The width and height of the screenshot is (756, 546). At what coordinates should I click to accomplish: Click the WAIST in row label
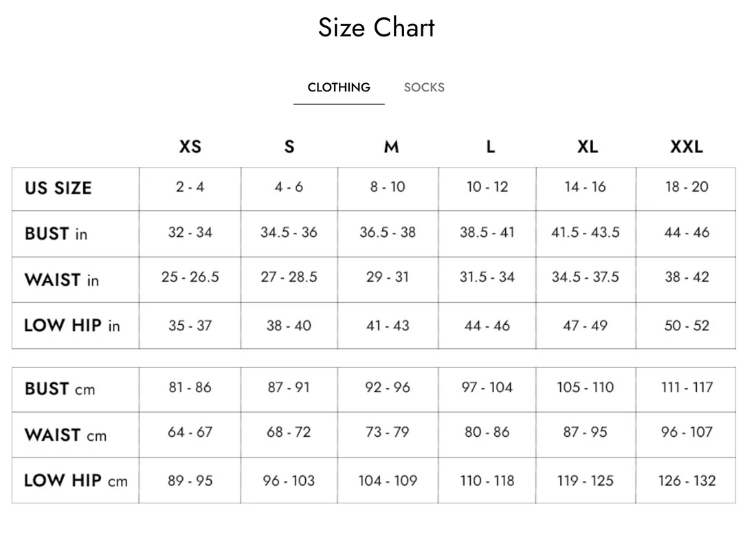[62, 280]
